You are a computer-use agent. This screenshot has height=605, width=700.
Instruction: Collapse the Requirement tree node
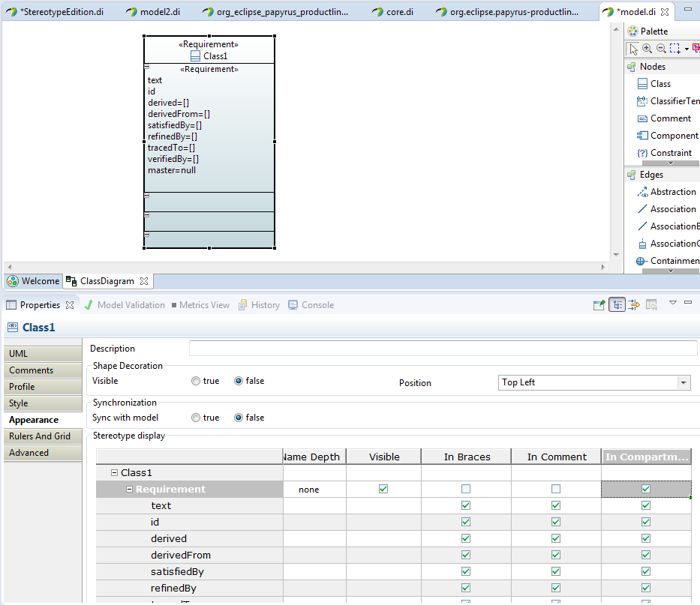tap(130, 489)
